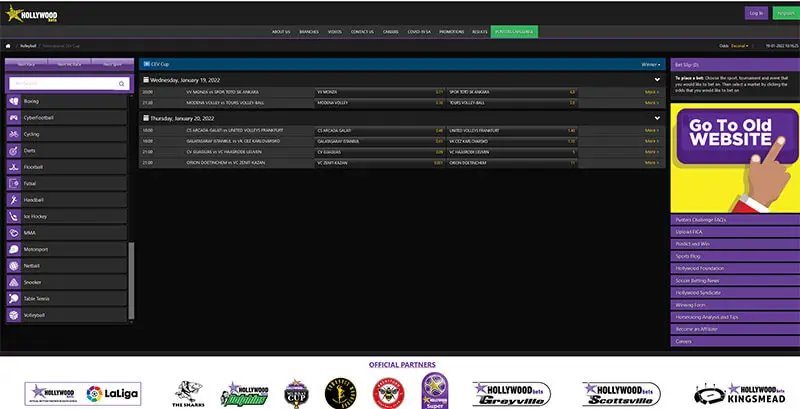Open the About Us menu item
Viewport: 800px width, 409px height.
tap(281, 32)
